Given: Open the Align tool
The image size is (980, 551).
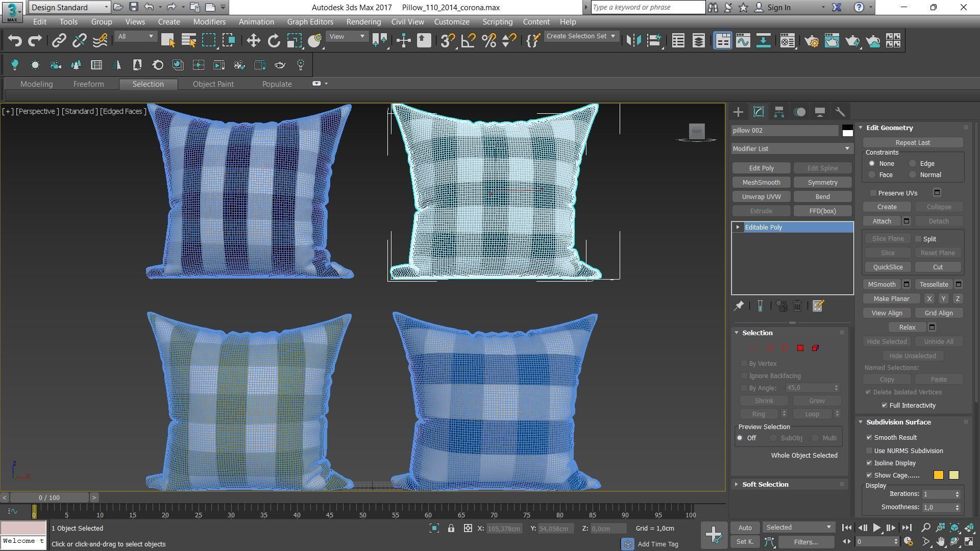Looking at the screenshot, I should [x=654, y=41].
